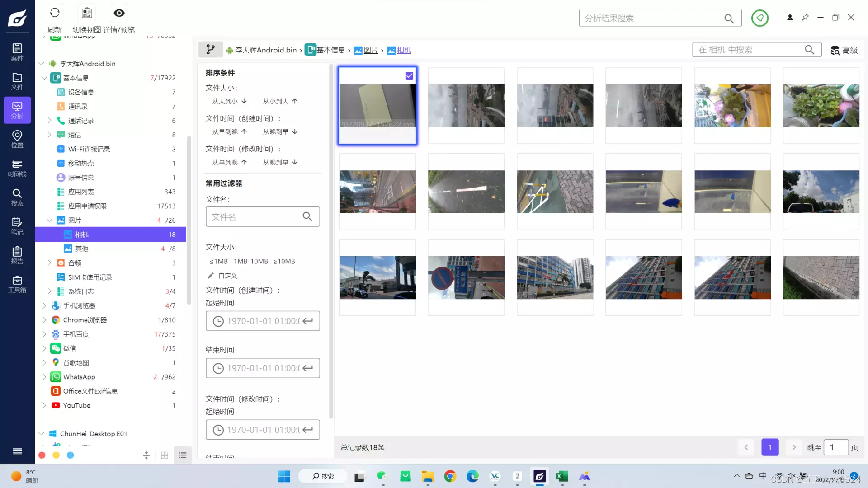Click the 图片 breadcrumb link
Viewport: 868px width, 488px height.
point(371,50)
